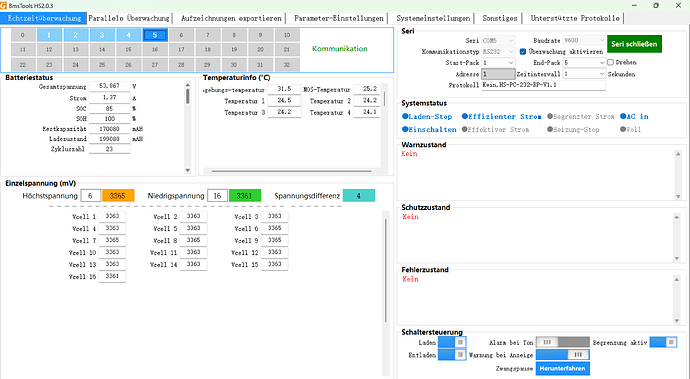This screenshot has width=690, height=379.
Task: Go to Parameter-Einstellungen tab
Action: point(339,18)
